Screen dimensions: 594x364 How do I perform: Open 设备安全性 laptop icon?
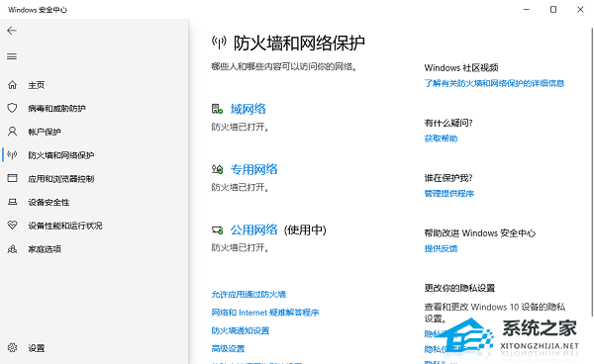[12, 202]
